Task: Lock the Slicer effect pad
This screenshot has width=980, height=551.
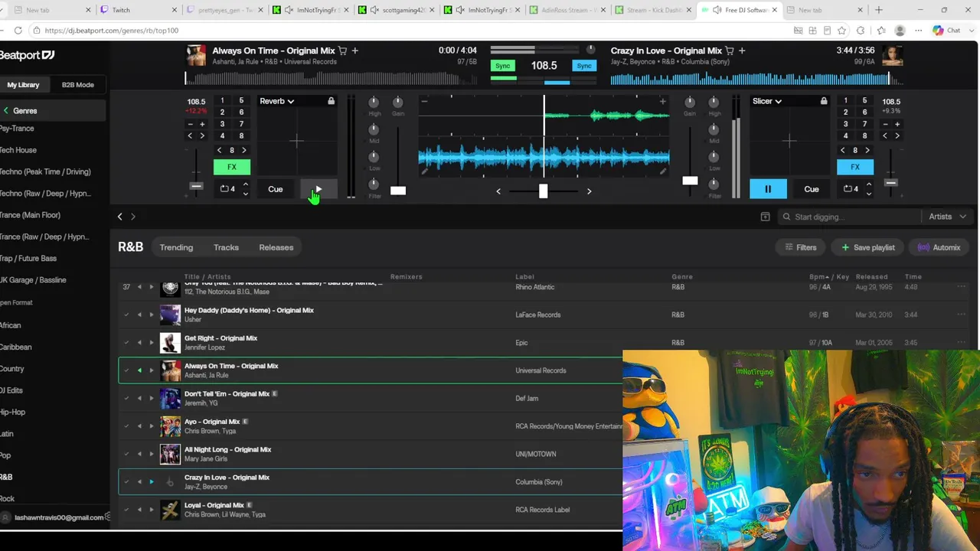Action: pyautogui.click(x=824, y=101)
